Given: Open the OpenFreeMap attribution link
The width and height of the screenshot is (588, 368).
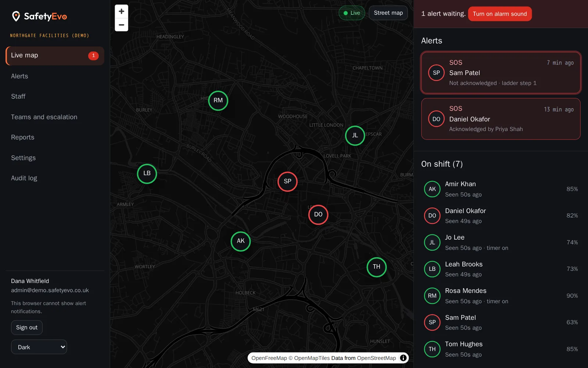Looking at the screenshot, I should 269,358.
